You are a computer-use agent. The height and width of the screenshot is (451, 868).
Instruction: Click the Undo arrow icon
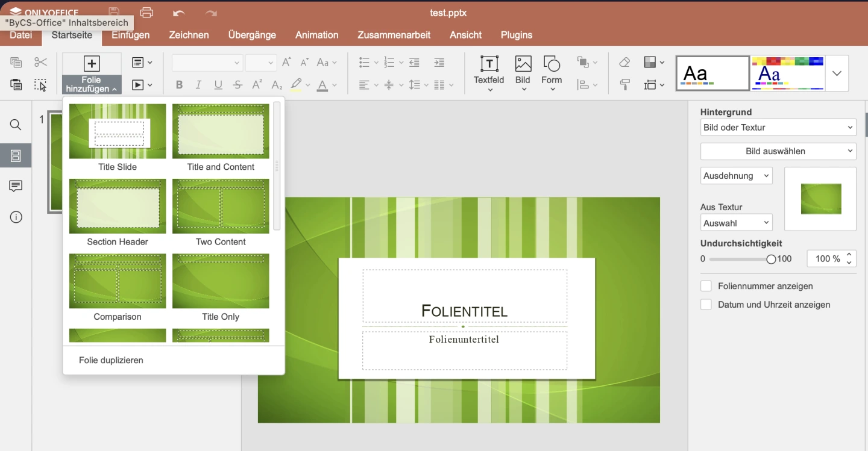click(178, 13)
